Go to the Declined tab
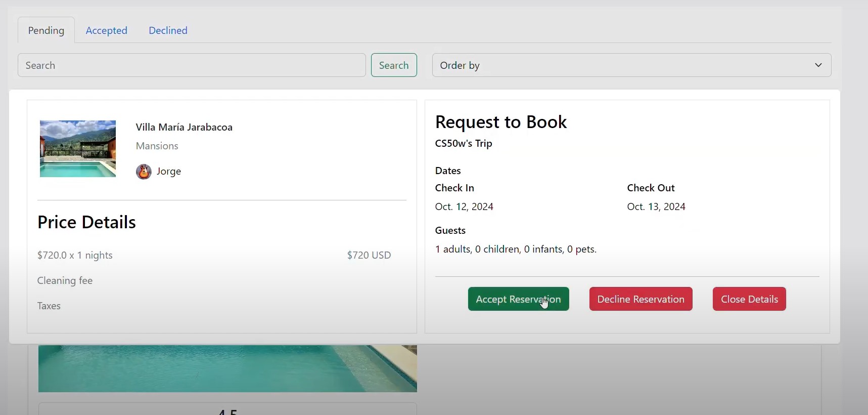The width and height of the screenshot is (868, 415). (x=168, y=30)
